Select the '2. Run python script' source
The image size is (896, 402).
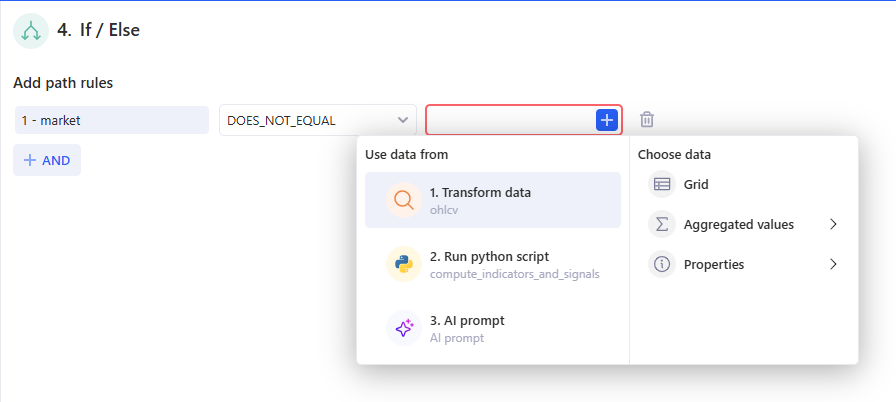point(489,256)
